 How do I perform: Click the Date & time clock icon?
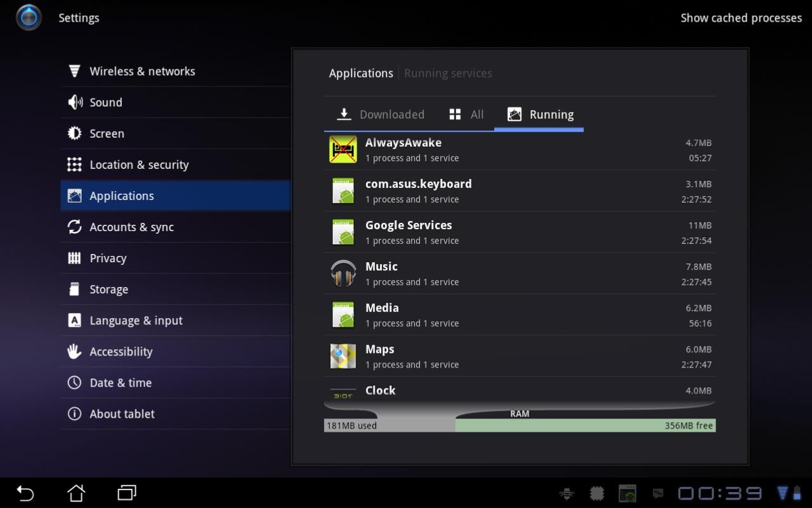pyautogui.click(x=74, y=382)
